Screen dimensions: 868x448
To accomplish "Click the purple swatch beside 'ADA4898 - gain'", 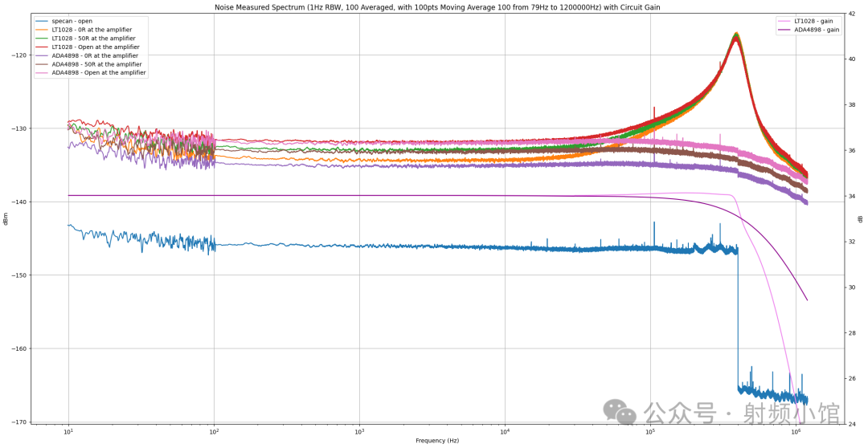I will pos(784,30).
